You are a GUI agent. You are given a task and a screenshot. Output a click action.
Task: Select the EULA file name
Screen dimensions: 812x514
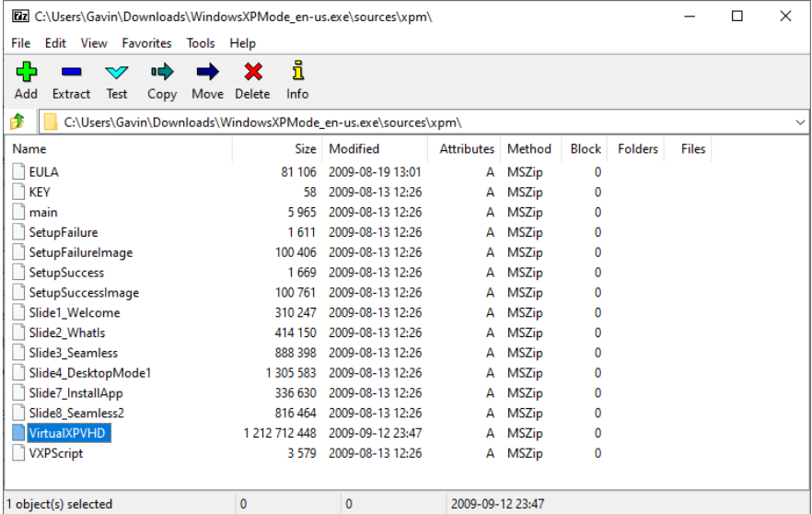[x=44, y=172]
